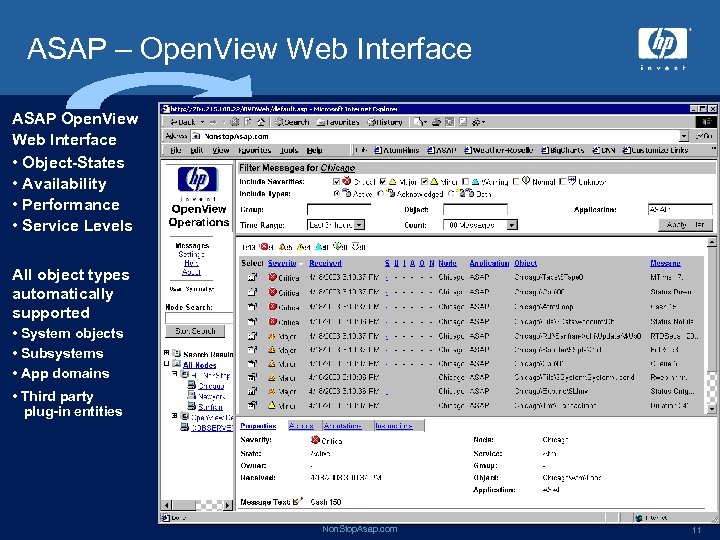
Task: Open the address bar dropdown arrow
Action: (x=684, y=136)
